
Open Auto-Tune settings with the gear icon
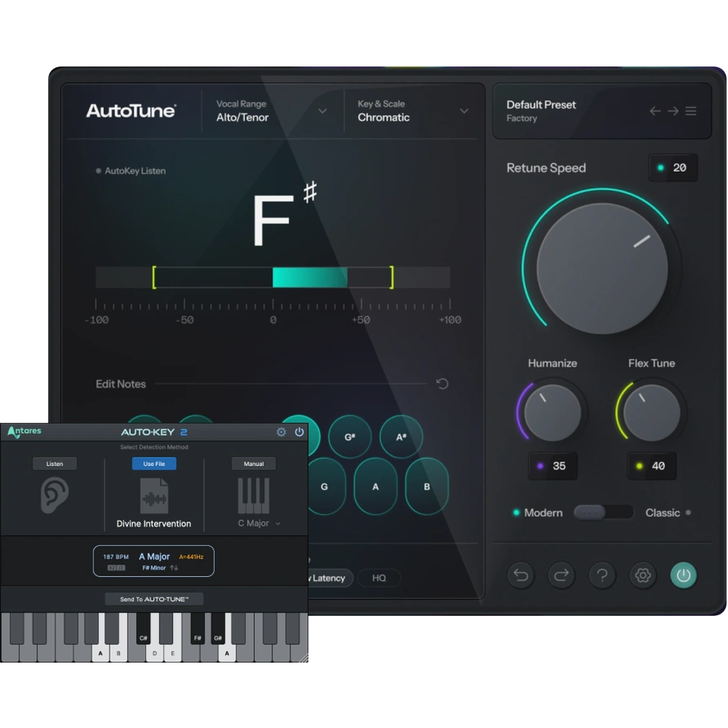643,576
